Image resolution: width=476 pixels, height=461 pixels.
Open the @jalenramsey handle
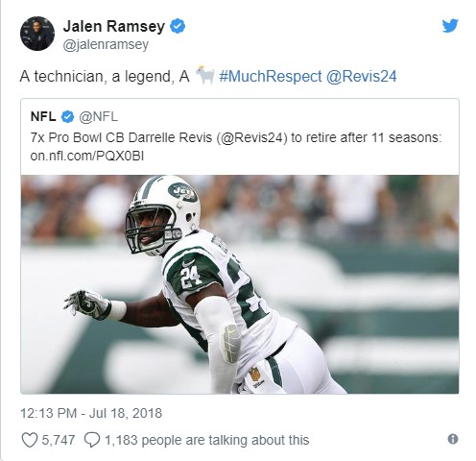(106, 44)
